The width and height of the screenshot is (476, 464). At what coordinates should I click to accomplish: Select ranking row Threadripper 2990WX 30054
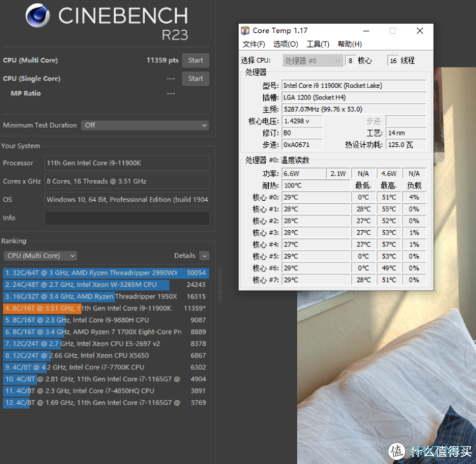pyautogui.click(x=106, y=273)
